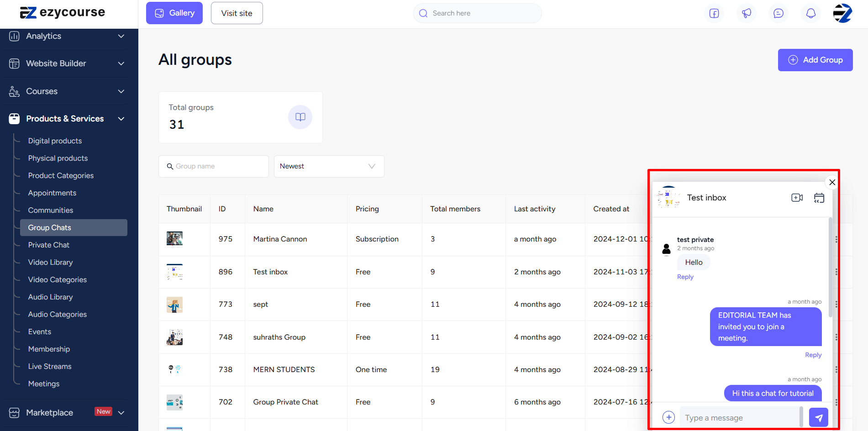This screenshot has width=868, height=431.
Task: Click the sept group thumbnail
Action: click(174, 305)
